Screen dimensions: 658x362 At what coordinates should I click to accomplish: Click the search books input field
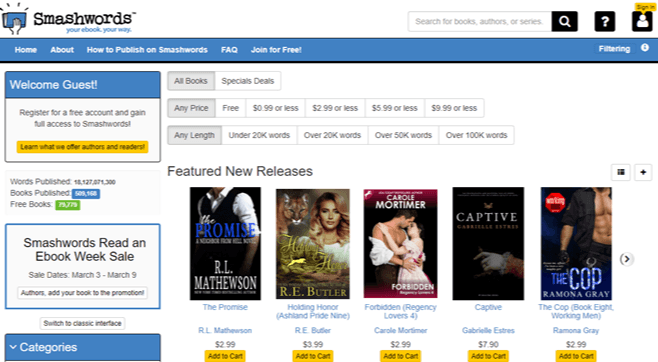480,21
